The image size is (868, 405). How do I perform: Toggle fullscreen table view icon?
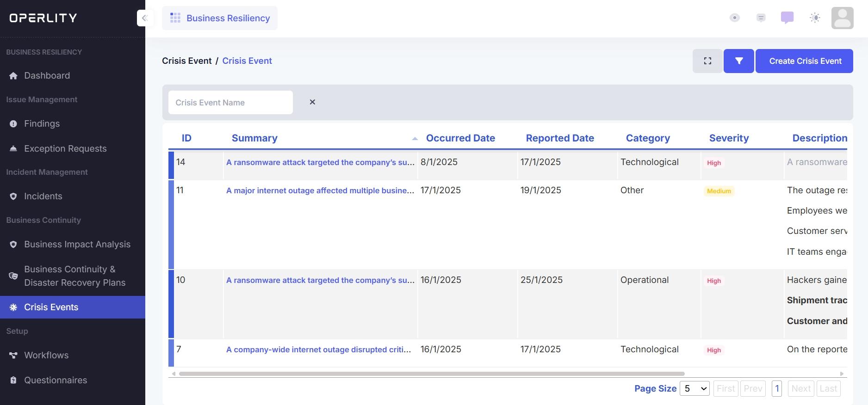[x=707, y=61]
